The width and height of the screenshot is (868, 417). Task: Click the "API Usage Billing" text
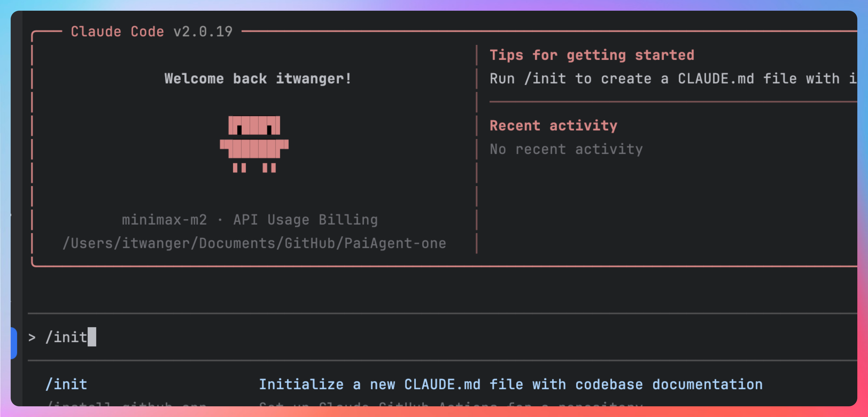(x=305, y=220)
